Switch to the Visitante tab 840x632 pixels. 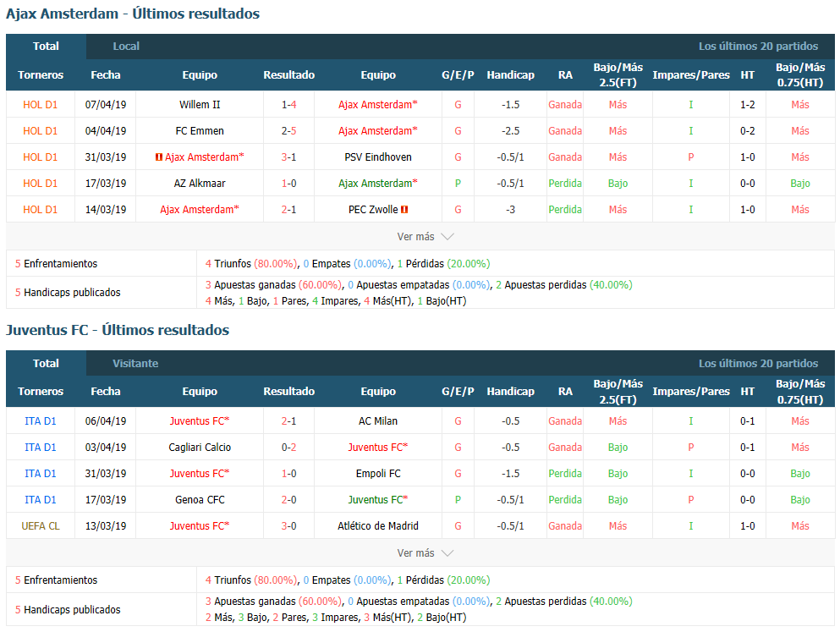(x=135, y=363)
